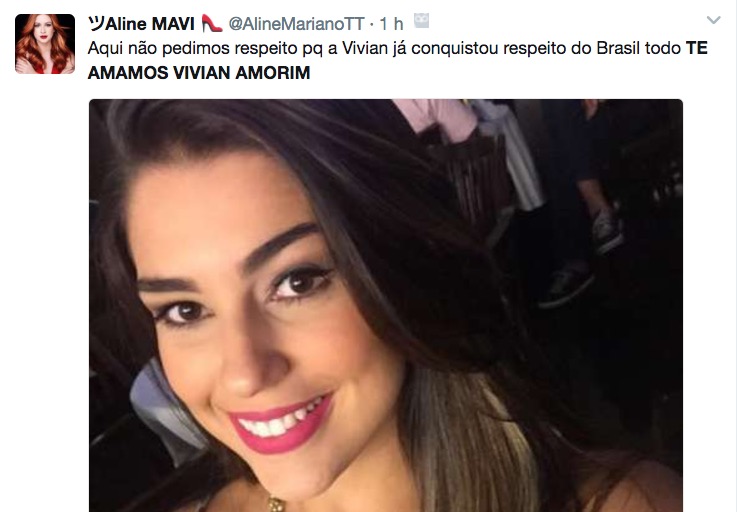Open Aline MAVI's red-haired profile avatar

pyautogui.click(x=45, y=44)
